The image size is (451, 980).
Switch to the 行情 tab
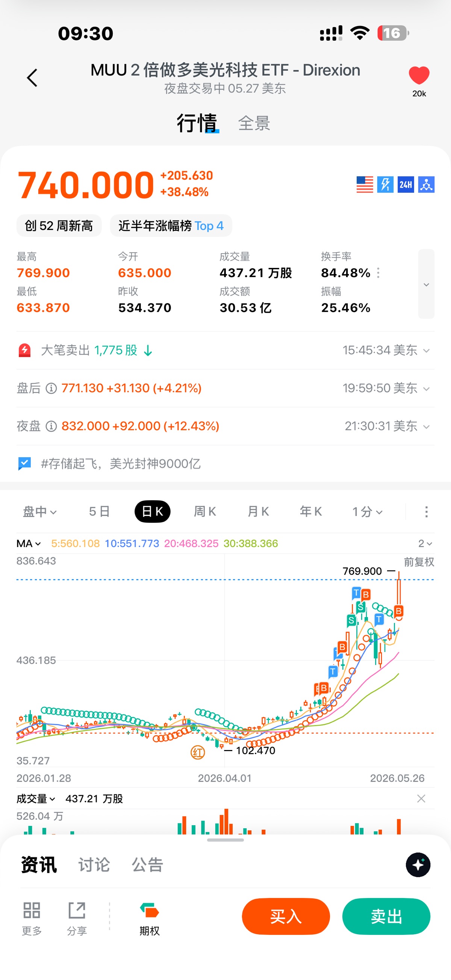point(197,123)
